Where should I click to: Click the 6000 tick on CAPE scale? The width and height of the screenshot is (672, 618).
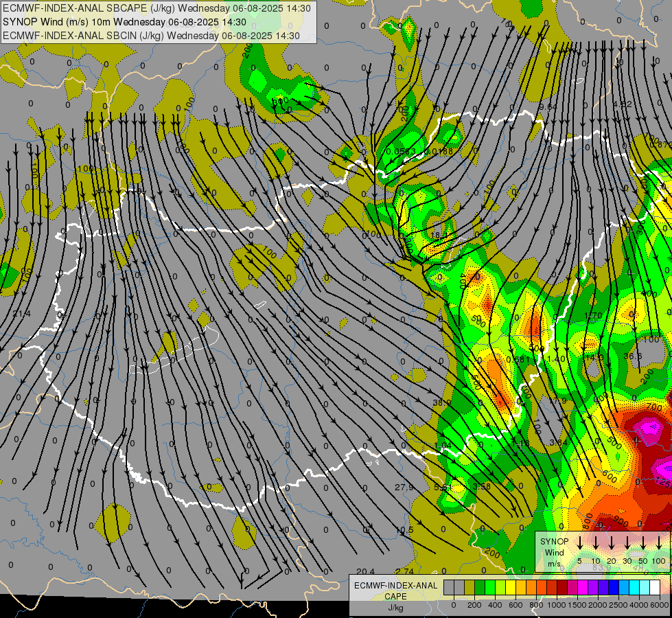[660, 605]
